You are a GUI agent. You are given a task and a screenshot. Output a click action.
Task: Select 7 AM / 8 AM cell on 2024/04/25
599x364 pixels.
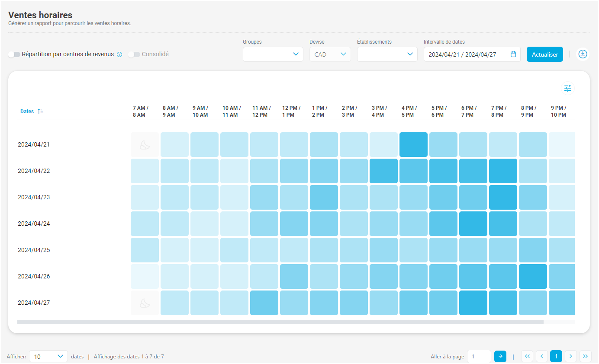[145, 250]
